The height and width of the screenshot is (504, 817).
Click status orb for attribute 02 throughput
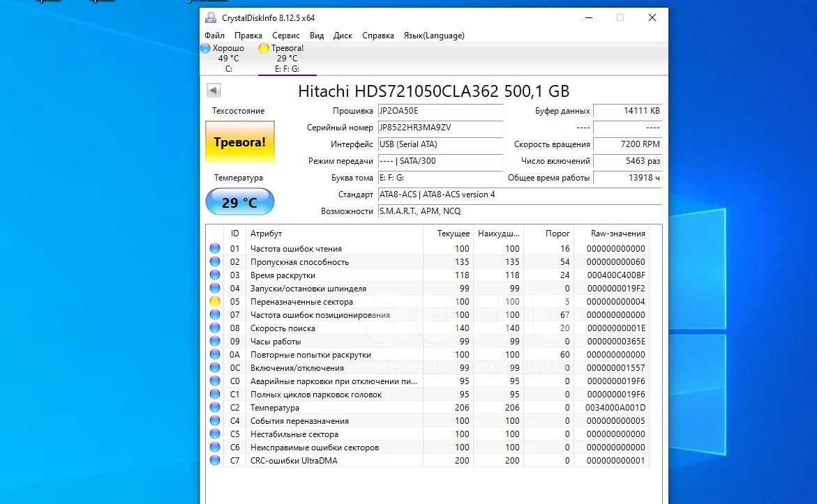[215, 261]
